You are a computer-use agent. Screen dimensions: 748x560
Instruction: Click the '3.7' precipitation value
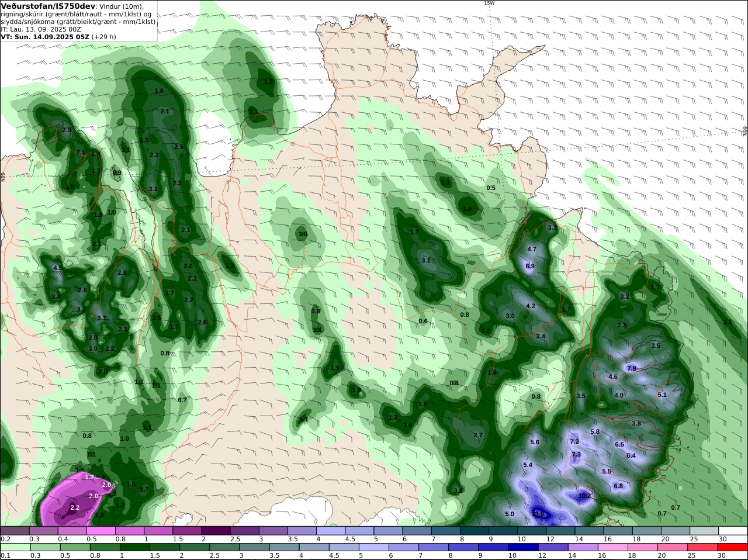point(102,318)
